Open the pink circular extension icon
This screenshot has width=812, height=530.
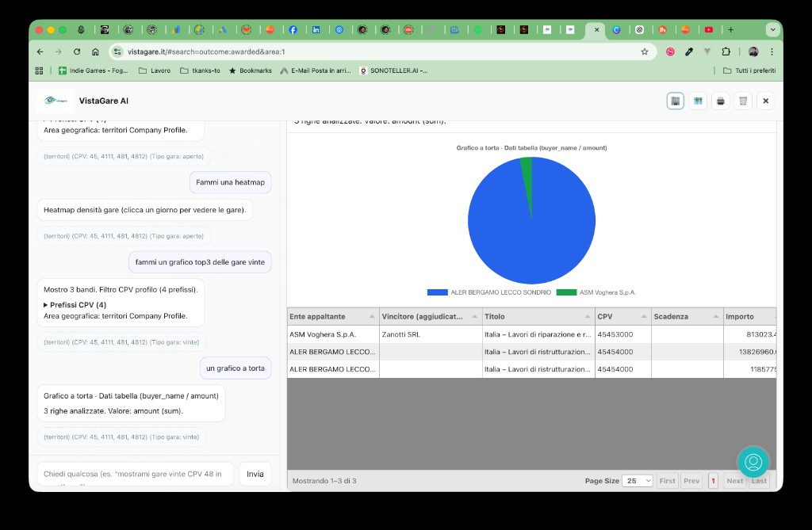pos(670,51)
